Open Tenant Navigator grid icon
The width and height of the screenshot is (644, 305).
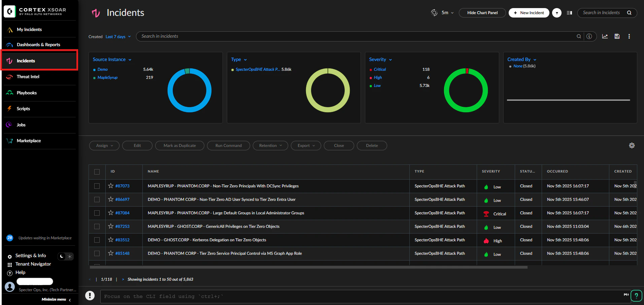[x=10, y=265]
